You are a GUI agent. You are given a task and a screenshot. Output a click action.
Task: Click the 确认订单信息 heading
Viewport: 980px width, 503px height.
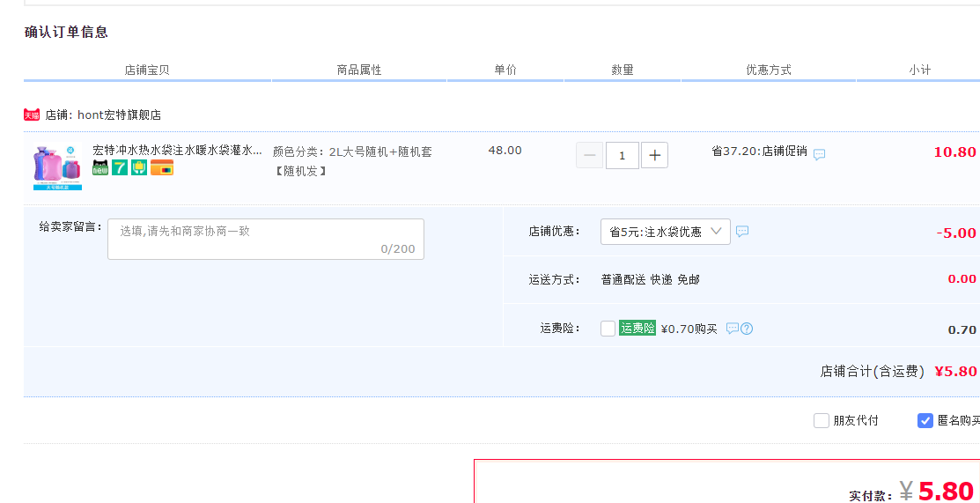66,32
